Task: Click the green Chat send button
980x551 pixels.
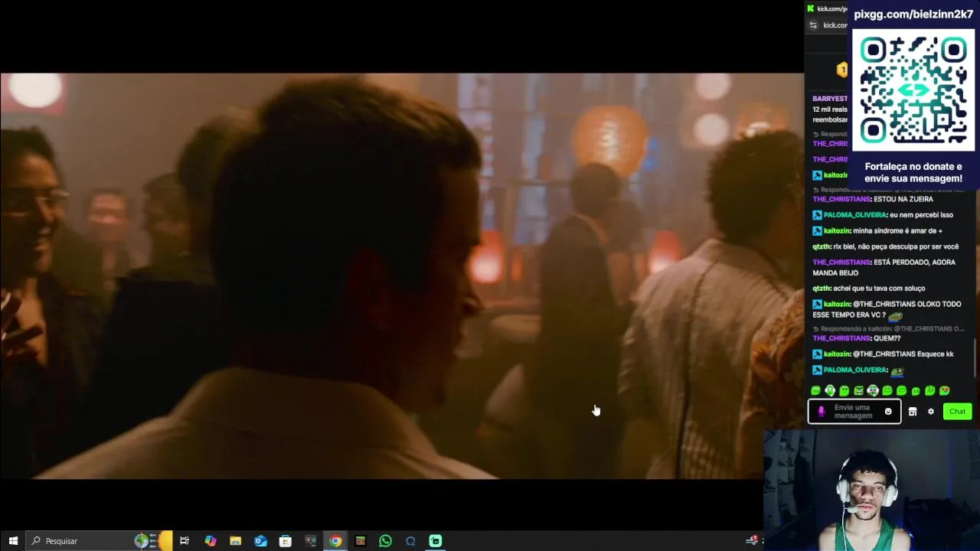Action: point(958,412)
